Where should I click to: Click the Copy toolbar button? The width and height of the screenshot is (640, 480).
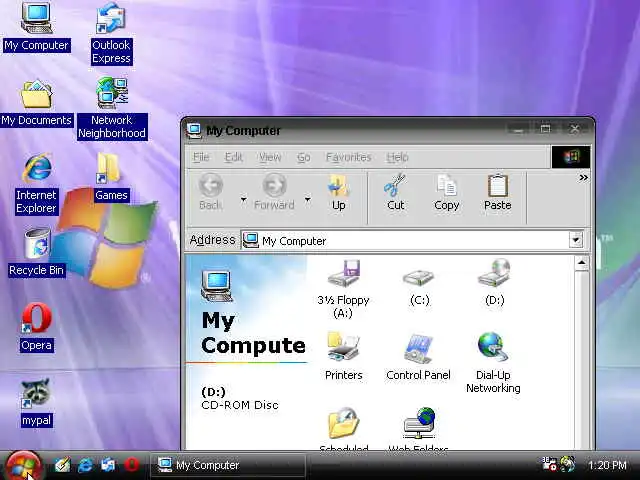447,193
